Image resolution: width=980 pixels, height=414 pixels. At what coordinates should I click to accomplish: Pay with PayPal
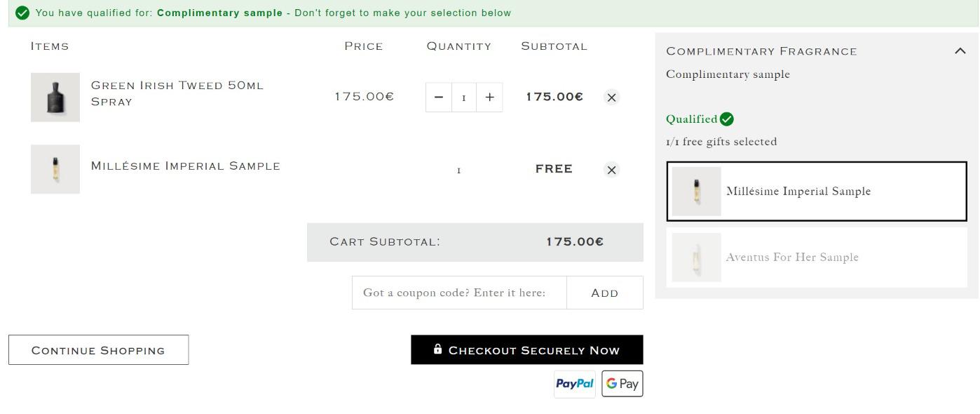(575, 384)
